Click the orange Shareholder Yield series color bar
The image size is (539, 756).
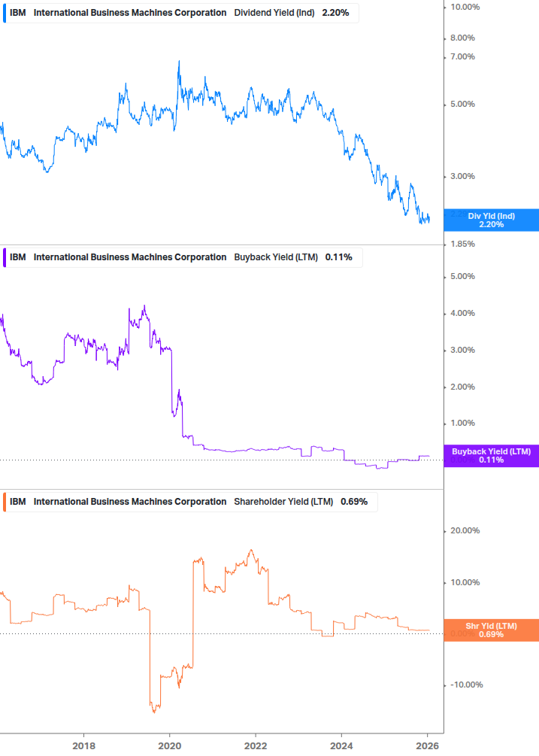coord(5,502)
